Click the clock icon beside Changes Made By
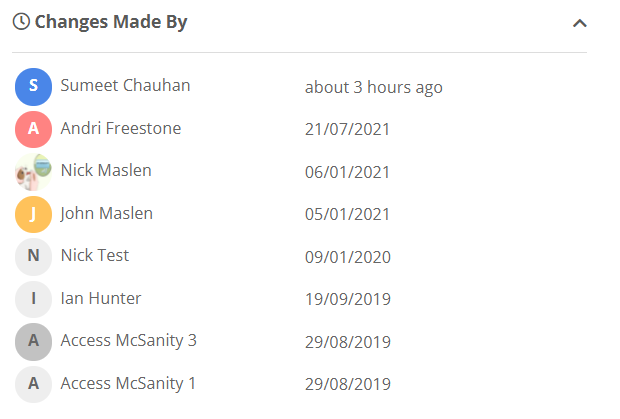 coord(21,21)
